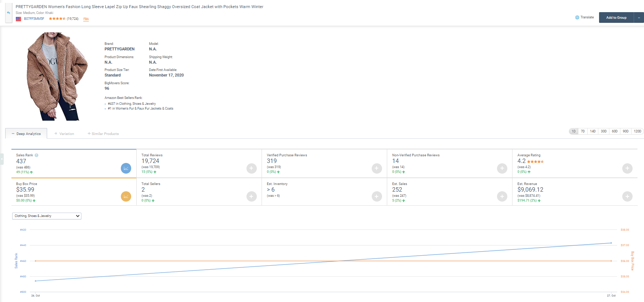This screenshot has height=302, width=644.
Task: Select the 90D time range
Action: 626,131
